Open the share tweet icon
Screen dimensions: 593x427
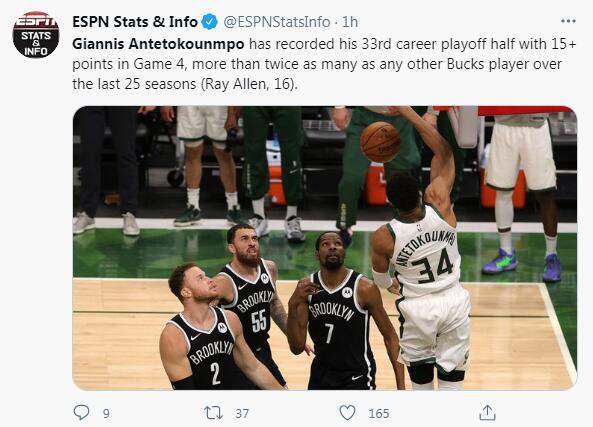487,412
